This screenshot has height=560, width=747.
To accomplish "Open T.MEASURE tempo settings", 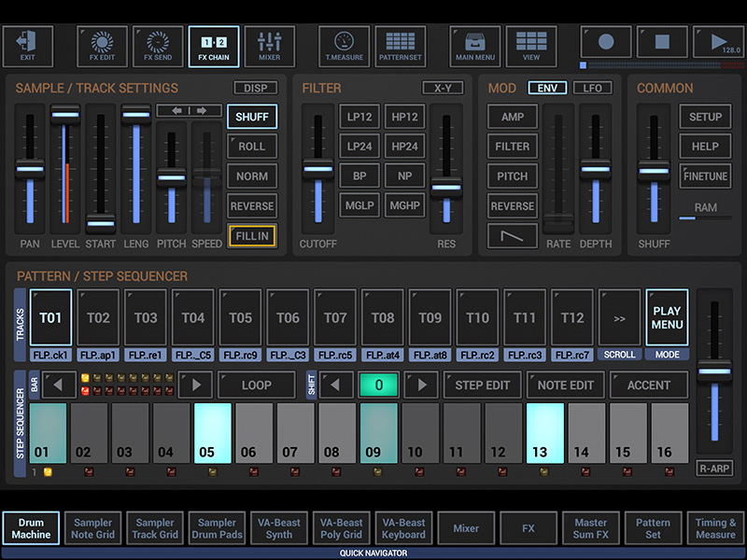I will click(x=344, y=46).
